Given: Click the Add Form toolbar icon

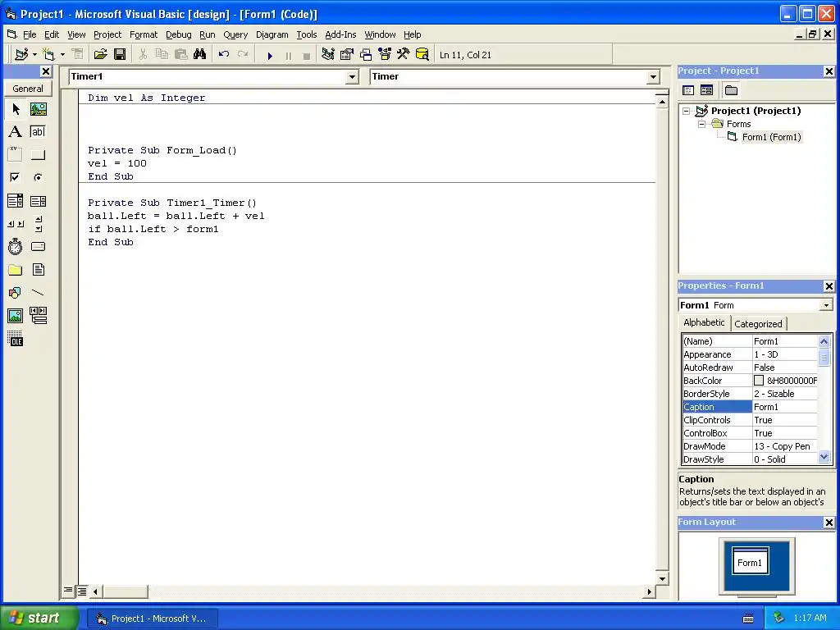Looking at the screenshot, I should pos(48,55).
